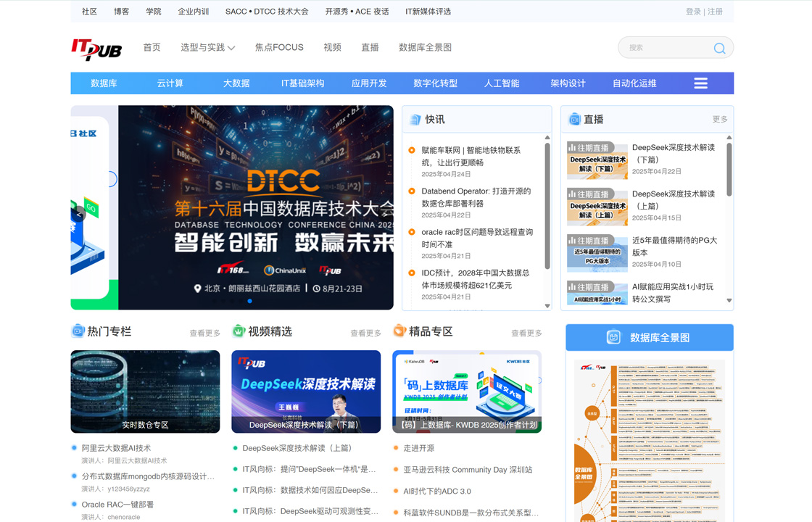Open IT新媒体评选 link

(x=428, y=12)
